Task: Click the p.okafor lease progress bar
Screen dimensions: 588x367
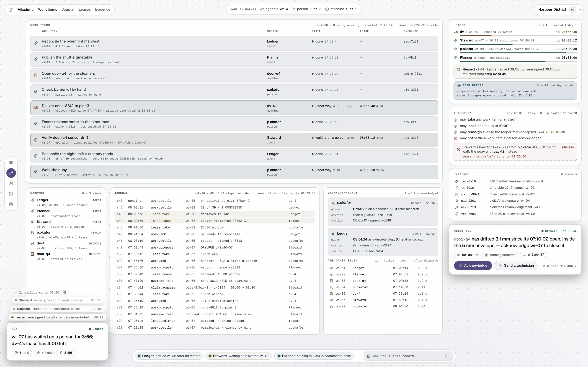Action: tap(518, 53)
